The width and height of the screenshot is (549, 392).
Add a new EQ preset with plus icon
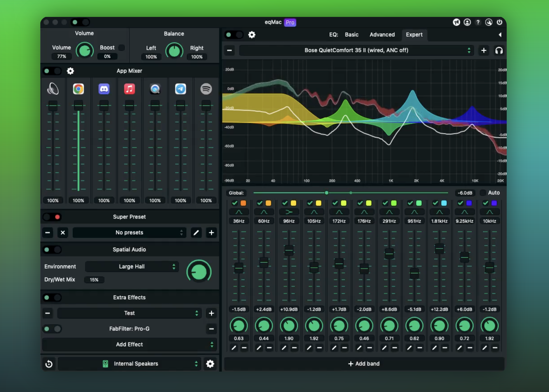484,50
